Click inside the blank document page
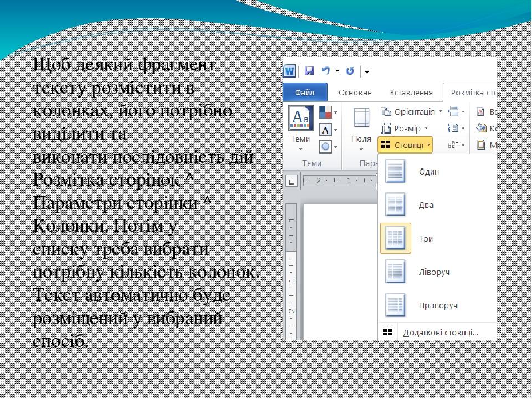 tap(340, 272)
